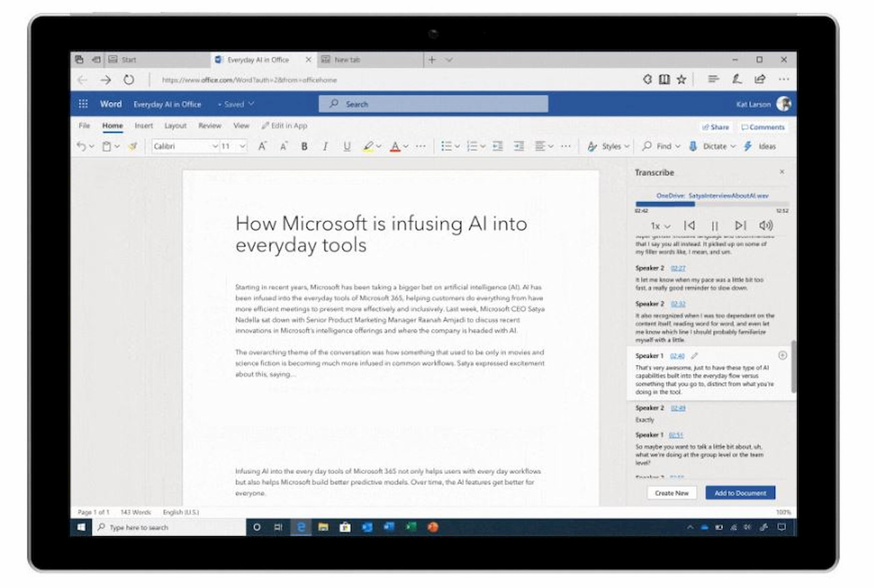Increase paragraph indent
This screenshot has width=874, height=588.
point(519,146)
